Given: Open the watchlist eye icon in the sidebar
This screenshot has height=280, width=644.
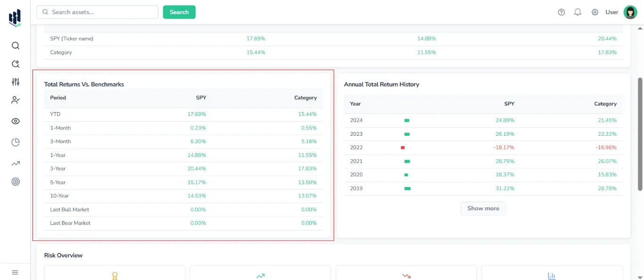Looking at the screenshot, I should click(15, 121).
